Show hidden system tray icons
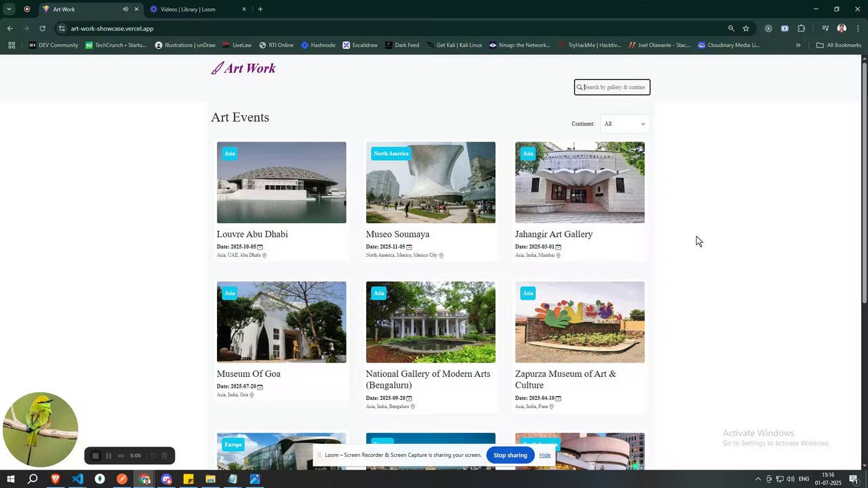This screenshot has height=488, width=868. click(x=757, y=479)
